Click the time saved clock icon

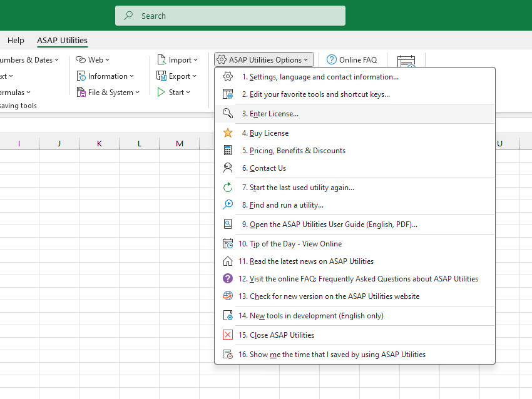(x=228, y=354)
